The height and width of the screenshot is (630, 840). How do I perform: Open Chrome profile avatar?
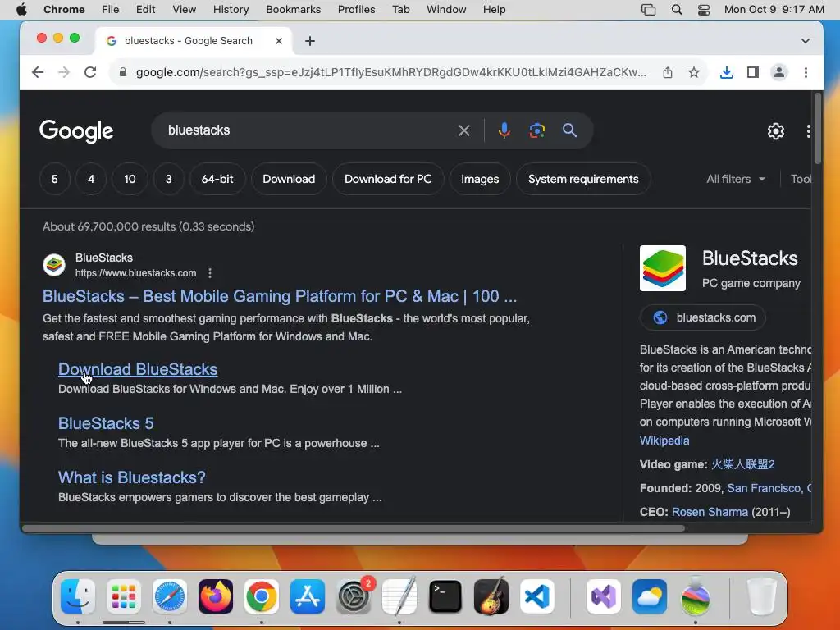coord(779,72)
